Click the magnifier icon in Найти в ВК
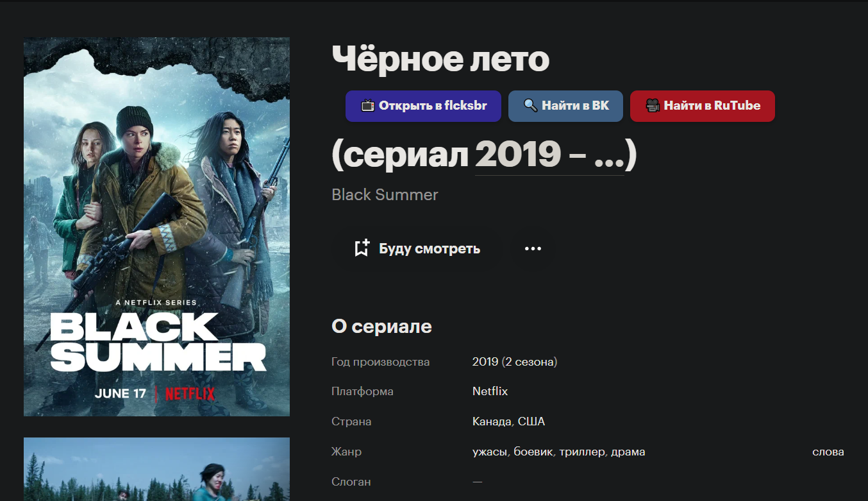This screenshot has width=868, height=501. [530, 106]
